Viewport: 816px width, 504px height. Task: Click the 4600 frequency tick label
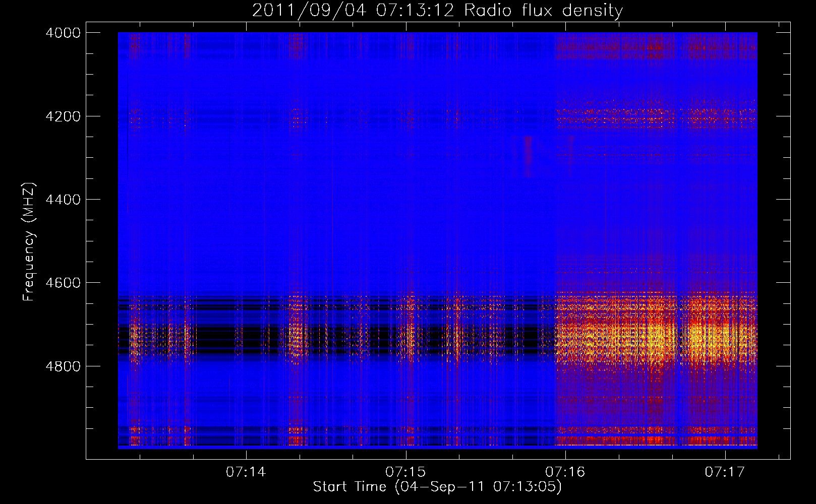63,283
